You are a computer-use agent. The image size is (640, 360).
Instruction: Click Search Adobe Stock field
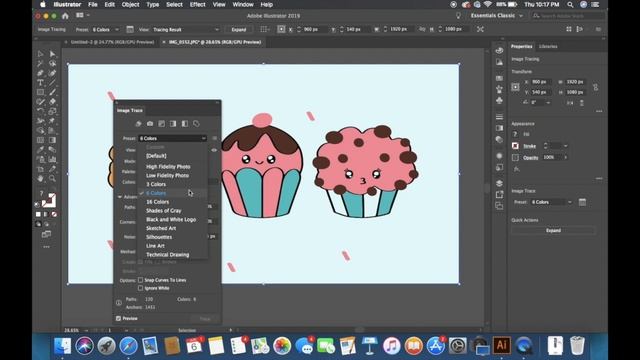click(568, 16)
